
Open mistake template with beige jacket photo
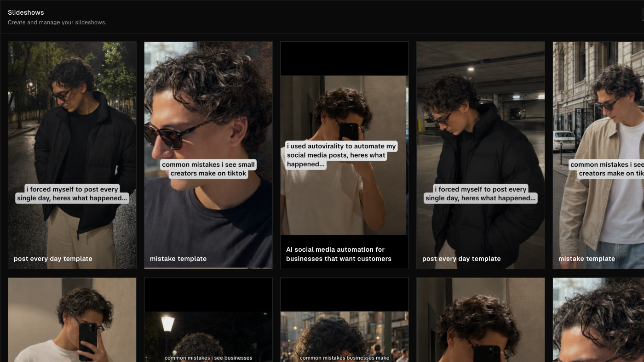point(598,155)
